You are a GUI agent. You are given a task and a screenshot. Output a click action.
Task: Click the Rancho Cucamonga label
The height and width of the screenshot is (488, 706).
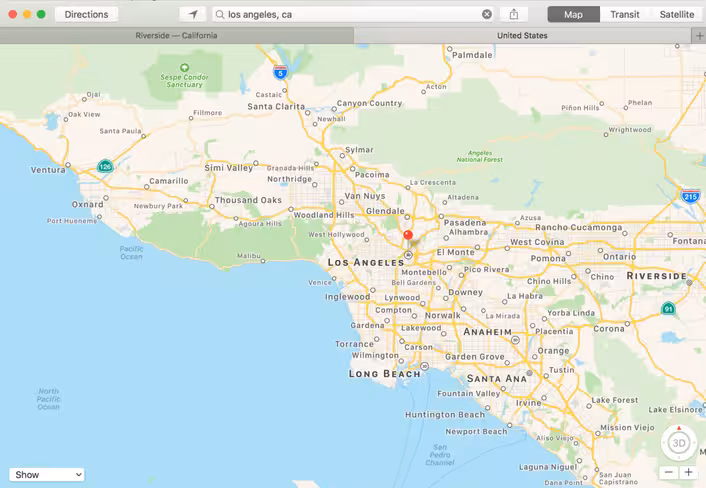coord(579,227)
